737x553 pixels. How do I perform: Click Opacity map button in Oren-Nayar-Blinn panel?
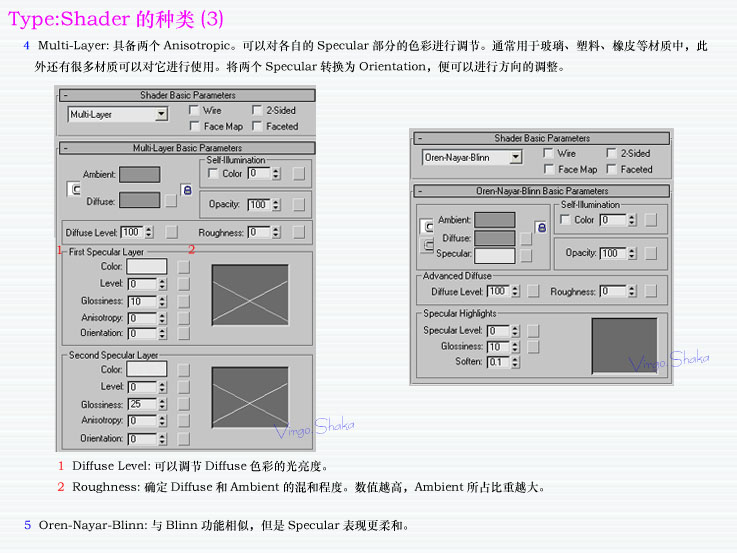[x=651, y=254]
